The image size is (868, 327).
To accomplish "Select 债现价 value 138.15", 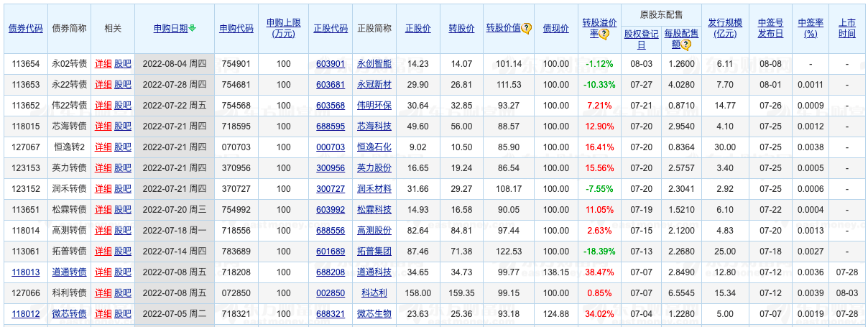I will point(555,272).
